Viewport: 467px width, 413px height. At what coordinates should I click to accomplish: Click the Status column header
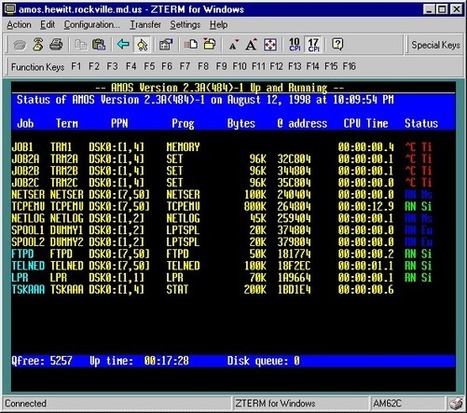click(421, 123)
